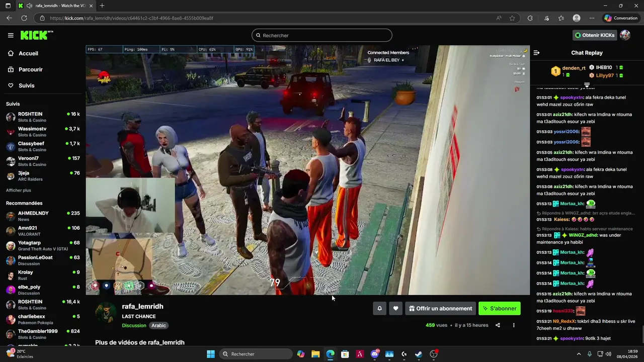This screenshot has height=362, width=644.
Task: Open the Kick hamburger menu
Action: pyautogui.click(x=11, y=35)
